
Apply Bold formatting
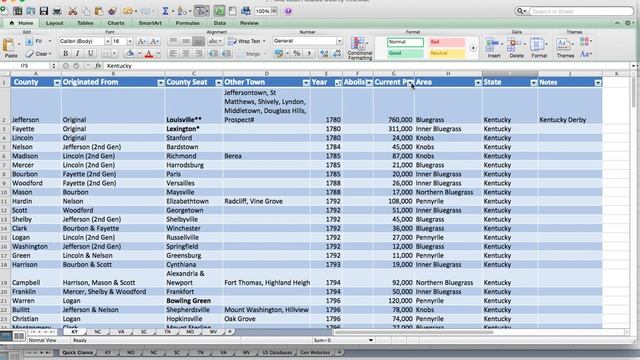click(x=65, y=53)
